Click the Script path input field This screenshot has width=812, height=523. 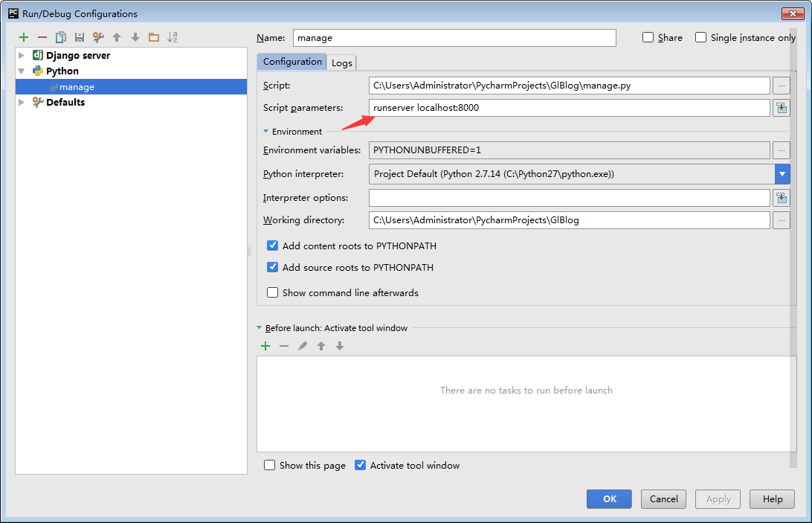(x=569, y=86)
